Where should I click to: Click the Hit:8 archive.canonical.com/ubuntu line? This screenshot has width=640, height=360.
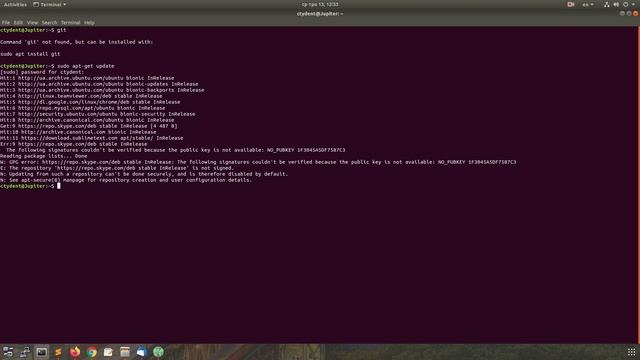click(87, 120)
